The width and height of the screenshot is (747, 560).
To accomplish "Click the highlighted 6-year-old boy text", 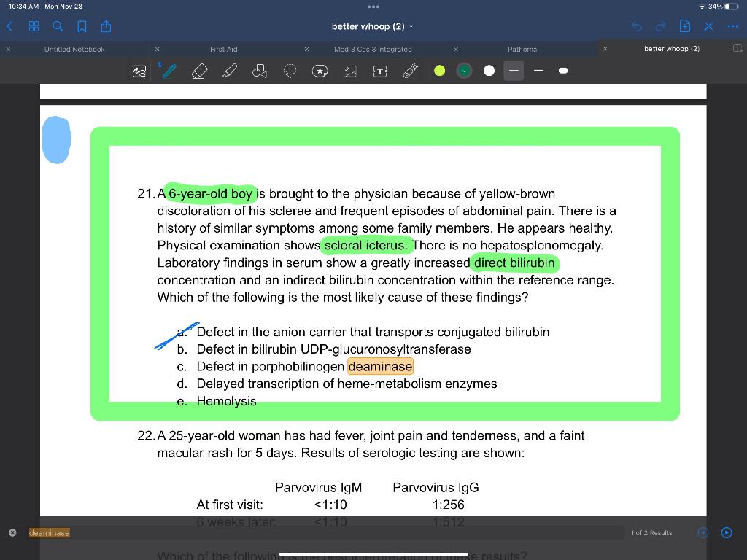I will point(210,194).
